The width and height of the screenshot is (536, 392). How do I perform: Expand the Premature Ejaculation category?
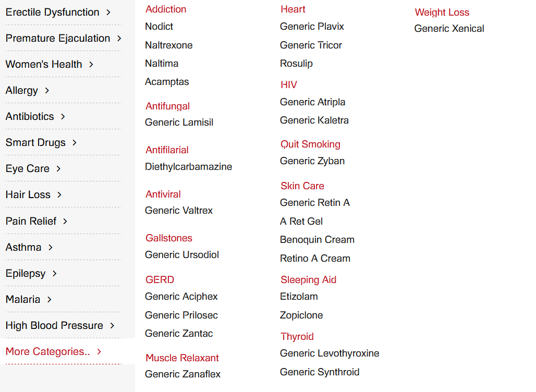tap(58, 38)
